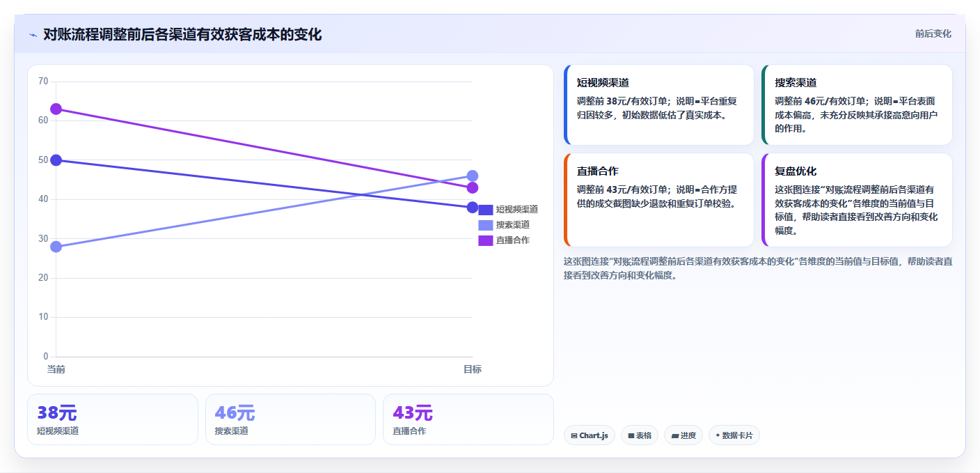Click the 搜索渠道 legend label
This screenshot has height=473, width=980.
tap(513, 225)
